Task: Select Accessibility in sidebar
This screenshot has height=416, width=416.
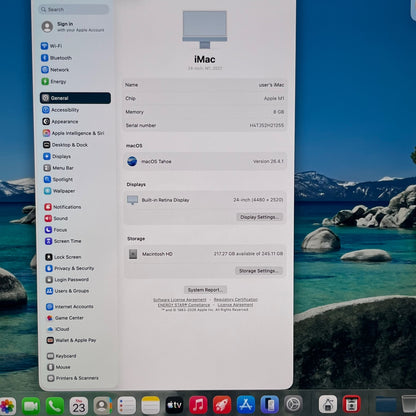Action: 61,110
